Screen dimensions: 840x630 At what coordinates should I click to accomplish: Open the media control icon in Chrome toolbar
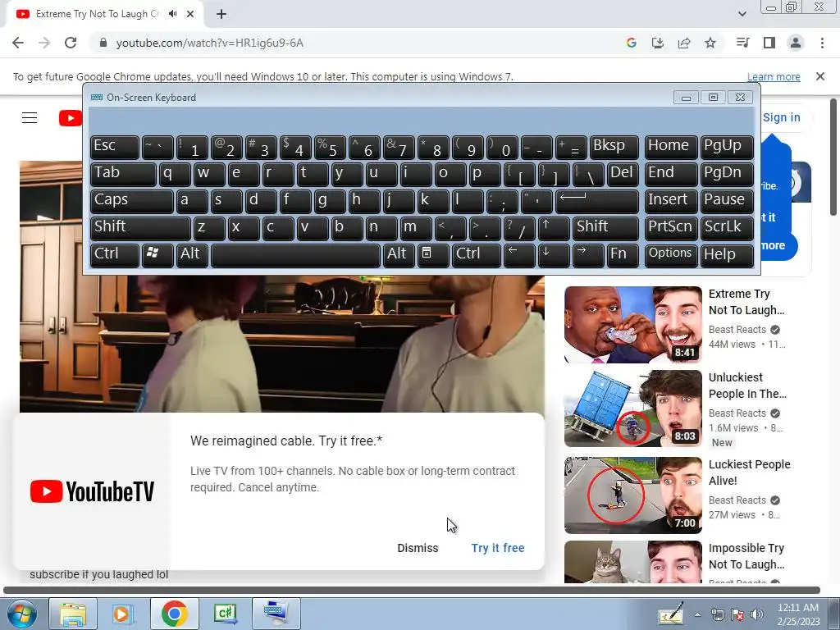pyautogui.click(x=742, y=43)
